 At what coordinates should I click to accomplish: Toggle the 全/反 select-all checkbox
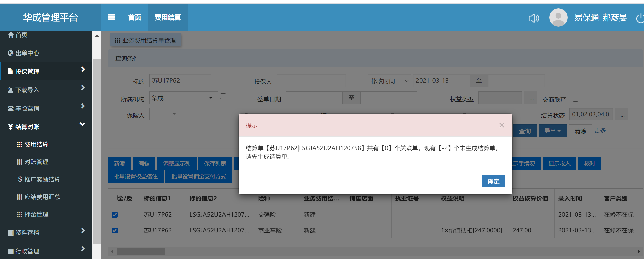tap(115, 198)
